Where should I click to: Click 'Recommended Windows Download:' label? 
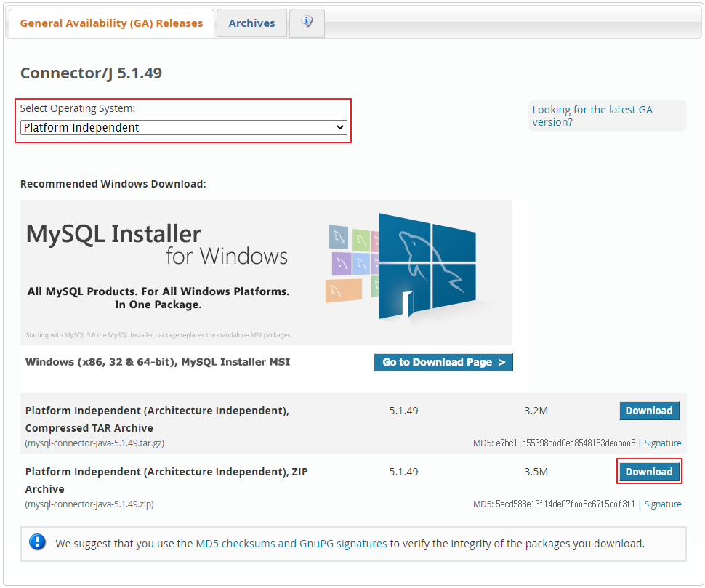pos(113,185)
